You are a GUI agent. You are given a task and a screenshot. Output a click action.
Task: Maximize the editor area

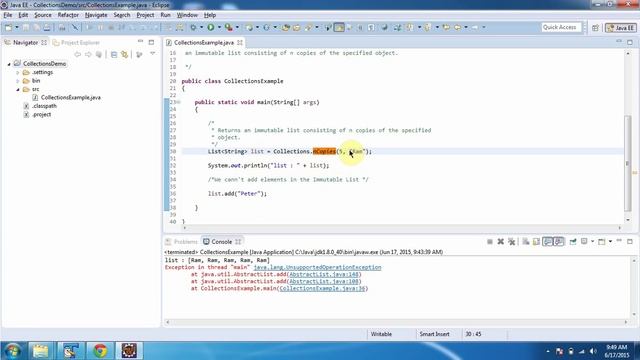[630, 42]
